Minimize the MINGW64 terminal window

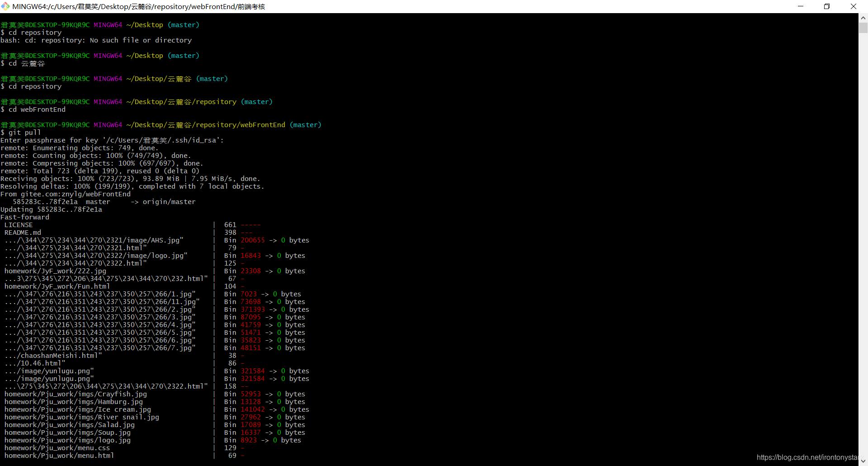[x=801, y=6]
